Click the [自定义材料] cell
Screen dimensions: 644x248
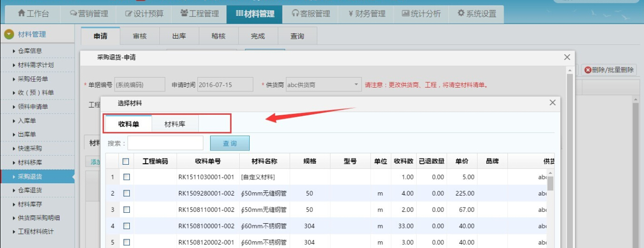point(264,177)
